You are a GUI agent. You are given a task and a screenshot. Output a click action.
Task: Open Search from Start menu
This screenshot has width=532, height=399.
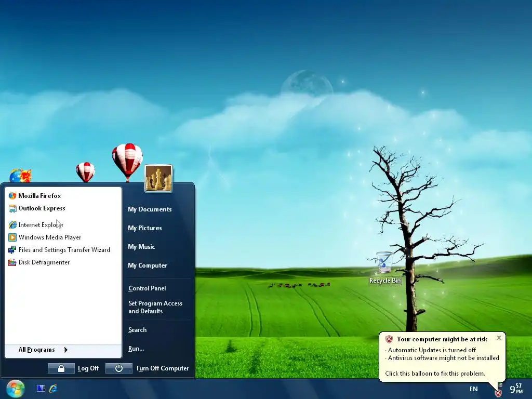137,330
